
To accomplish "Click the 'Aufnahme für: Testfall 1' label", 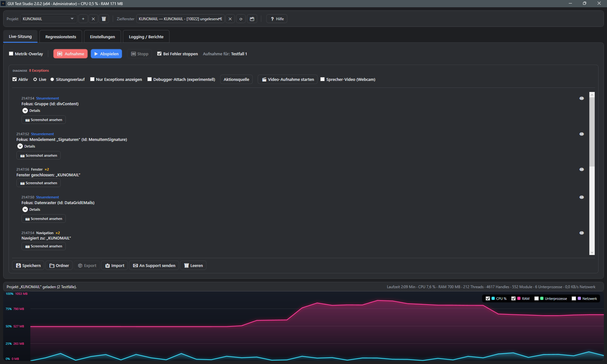I will (x=225, y=54).
